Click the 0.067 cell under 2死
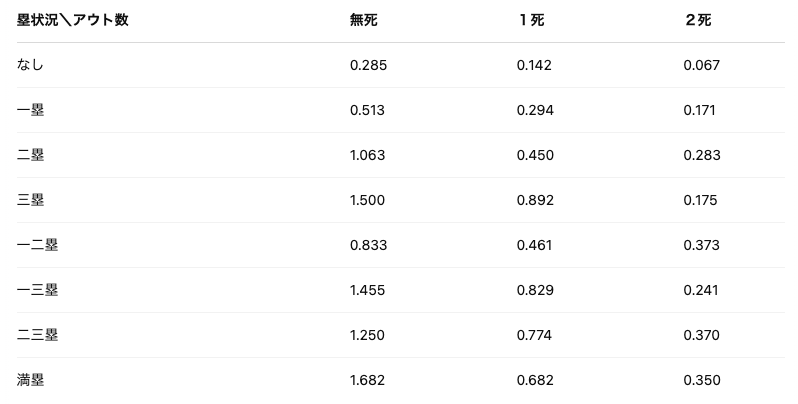 click(702, 65)
